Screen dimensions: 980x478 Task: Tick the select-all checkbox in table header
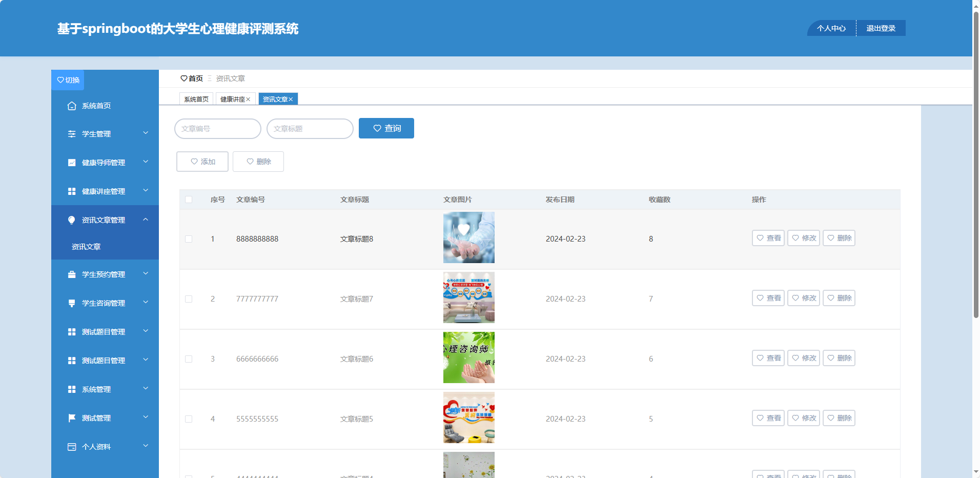tap(189, 200)
